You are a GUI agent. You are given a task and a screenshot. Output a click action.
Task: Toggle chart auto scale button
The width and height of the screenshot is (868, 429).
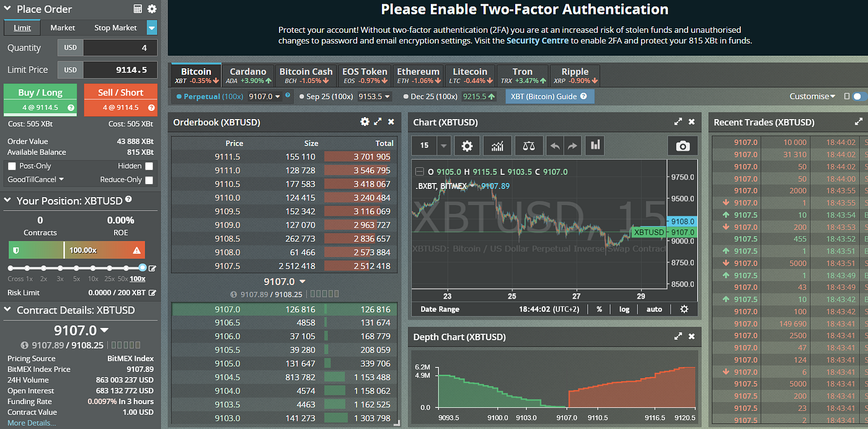[654, 309]
